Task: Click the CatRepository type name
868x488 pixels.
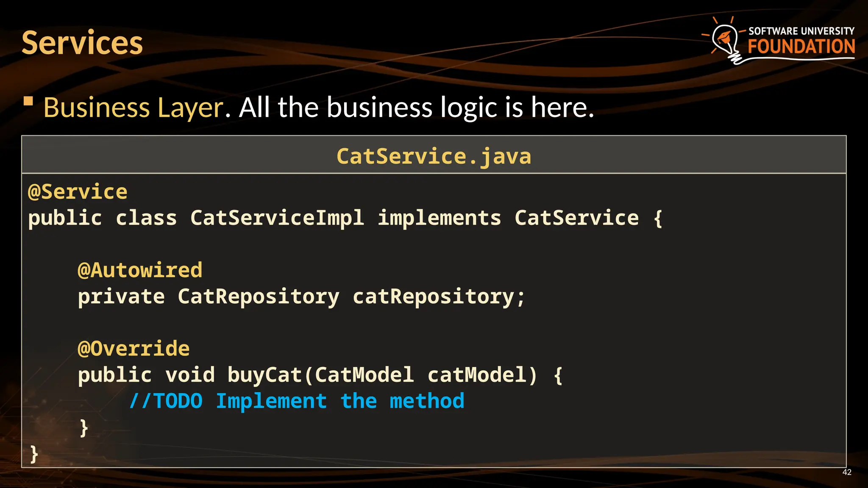Action: click(x=259, y=297)
